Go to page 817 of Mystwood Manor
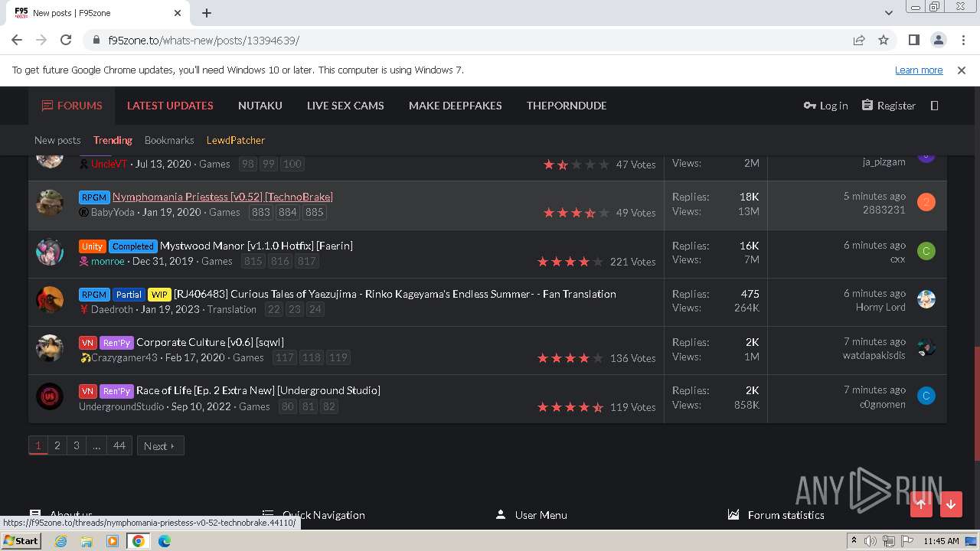Image resolution: width=980 pixels, height=551 pixels. [307, 262]
